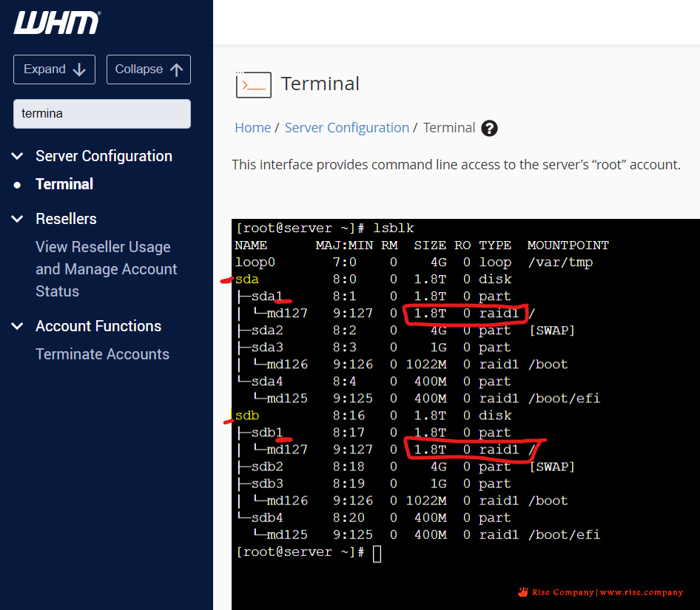This screenshot has width=700, height=610.
Task: Click the 'SIZE' column header
Action: 430,245
